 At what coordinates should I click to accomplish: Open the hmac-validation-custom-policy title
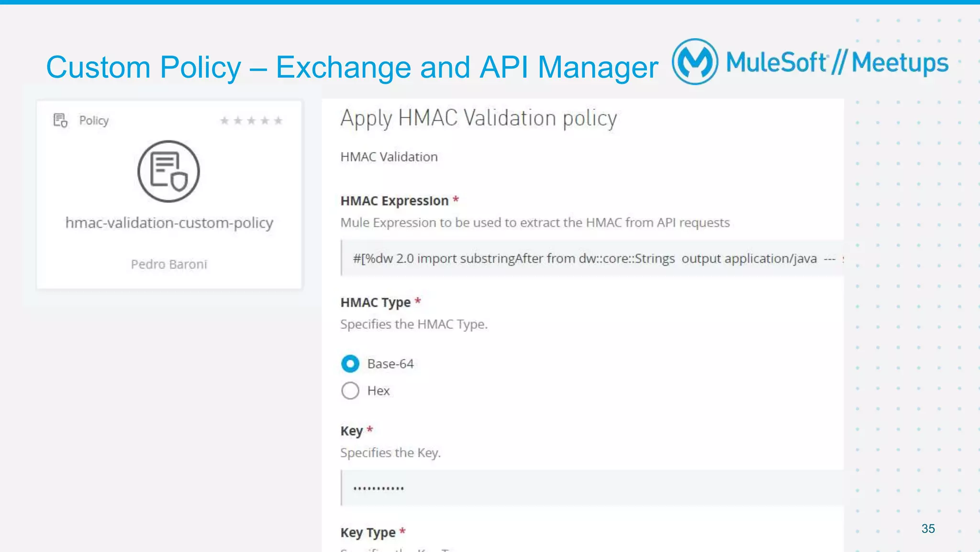point(169,223)
